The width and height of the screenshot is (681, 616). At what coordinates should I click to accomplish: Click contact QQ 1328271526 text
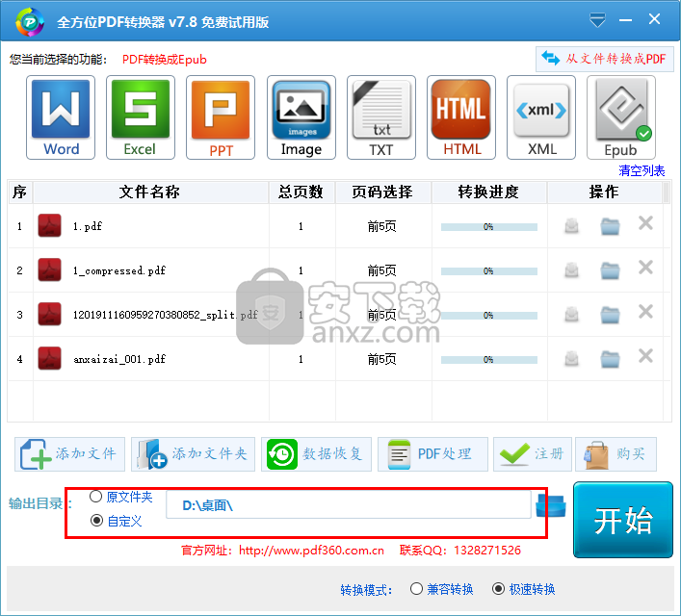pos(459,551)
